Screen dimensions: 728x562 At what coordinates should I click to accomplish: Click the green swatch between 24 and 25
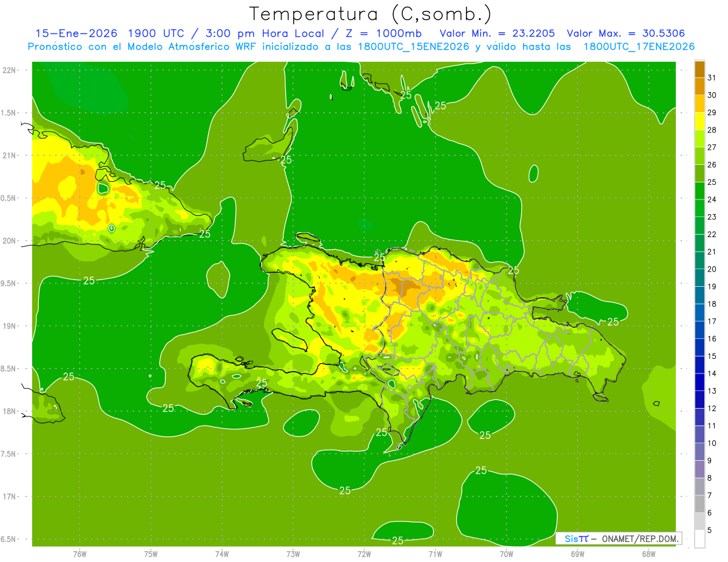(699, 190)
